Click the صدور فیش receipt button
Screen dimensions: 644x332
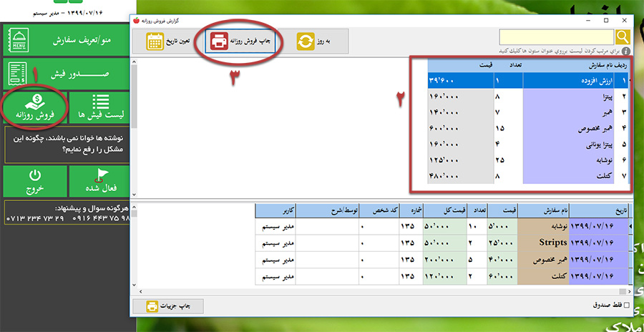click(x=64, y=74)
